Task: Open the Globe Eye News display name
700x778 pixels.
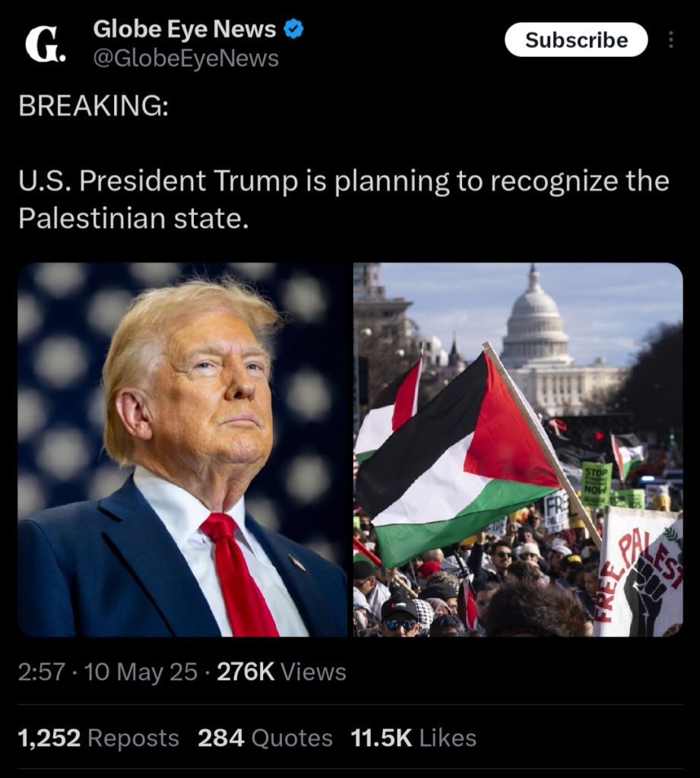Action: (x=184, y=29)
